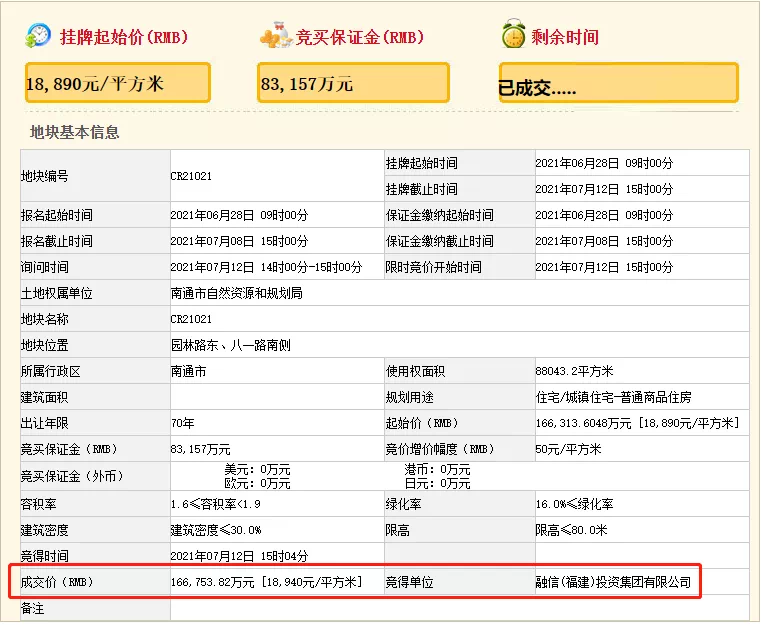Image resolution: width=762 pixels, height=625 pixels.
Task: Click 南通市自然资源和规划局 in 土地权属单位 row
Action: 237,293
